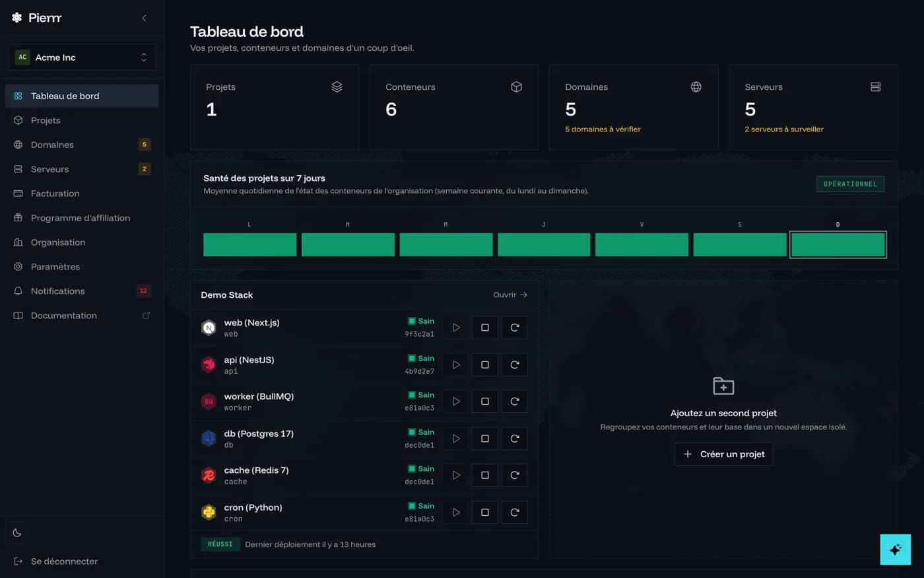Click the Postgres logo icon
Image resolution: width=924 pixels, height=578 pixels.
pyautogui.click(x=209, y=439)
